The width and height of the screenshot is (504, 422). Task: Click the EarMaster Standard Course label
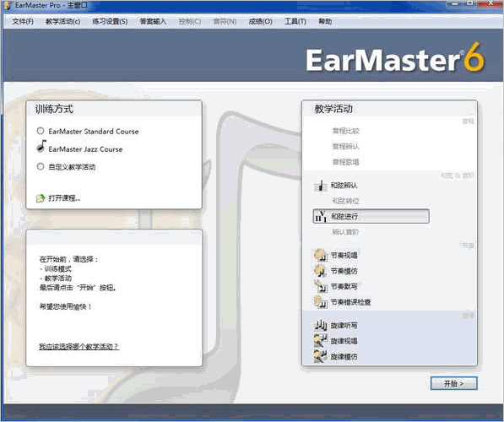pos(94,132)
